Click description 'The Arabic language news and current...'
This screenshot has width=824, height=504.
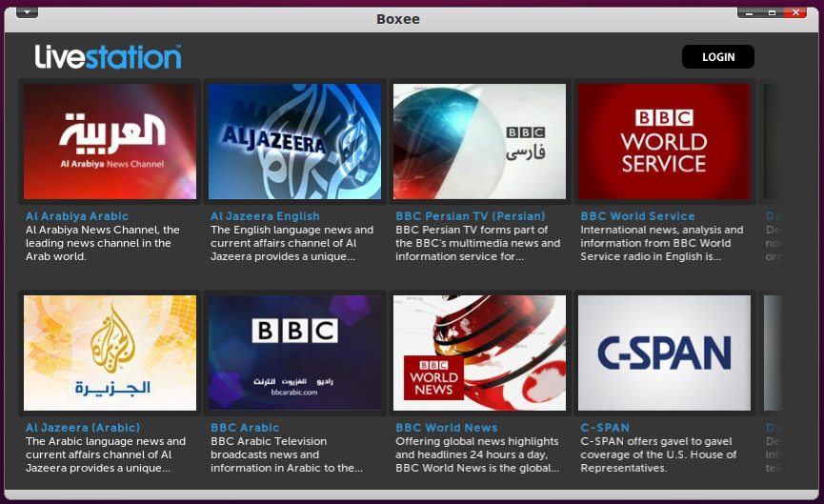[106, 454]
